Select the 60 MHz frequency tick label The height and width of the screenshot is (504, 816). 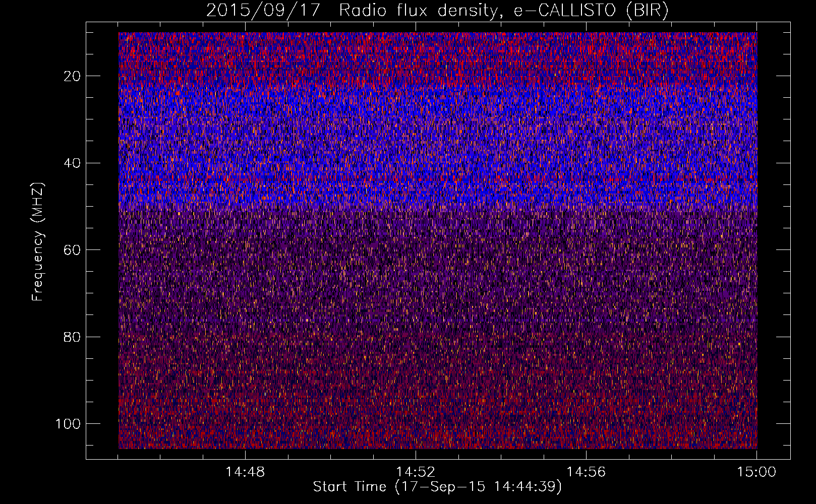click(73, 250)
